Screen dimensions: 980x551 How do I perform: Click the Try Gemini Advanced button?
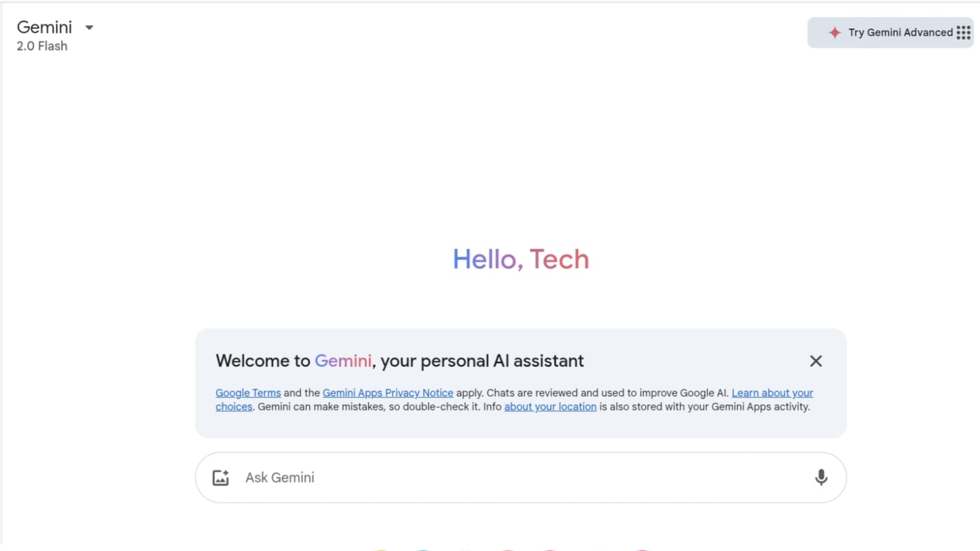point(890,32)
